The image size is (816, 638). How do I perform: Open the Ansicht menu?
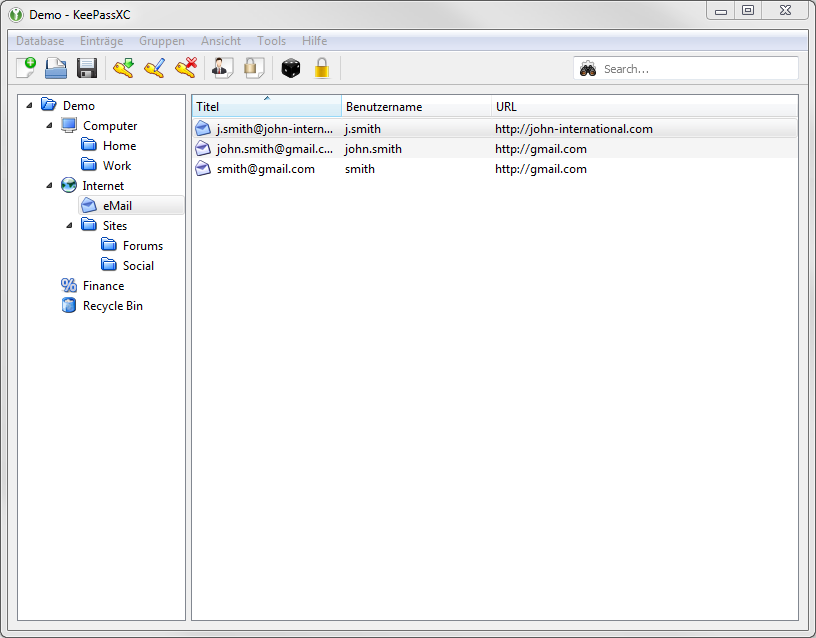[x=221, y=41]
